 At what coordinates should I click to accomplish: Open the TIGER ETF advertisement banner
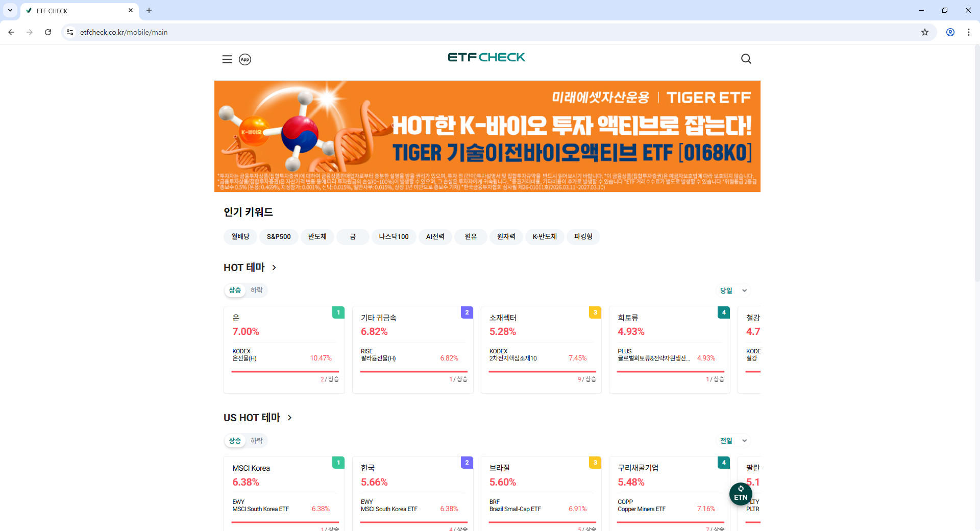[x=487, y=136]
